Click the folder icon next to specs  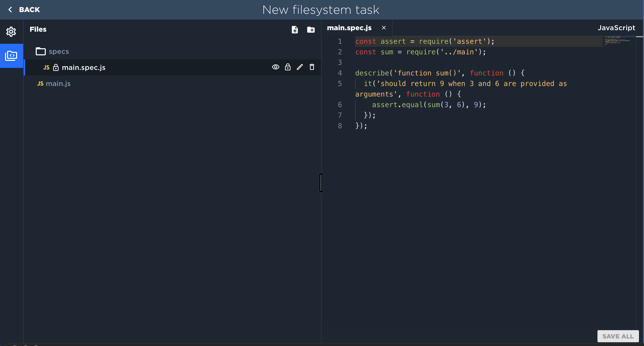(40, 51)
